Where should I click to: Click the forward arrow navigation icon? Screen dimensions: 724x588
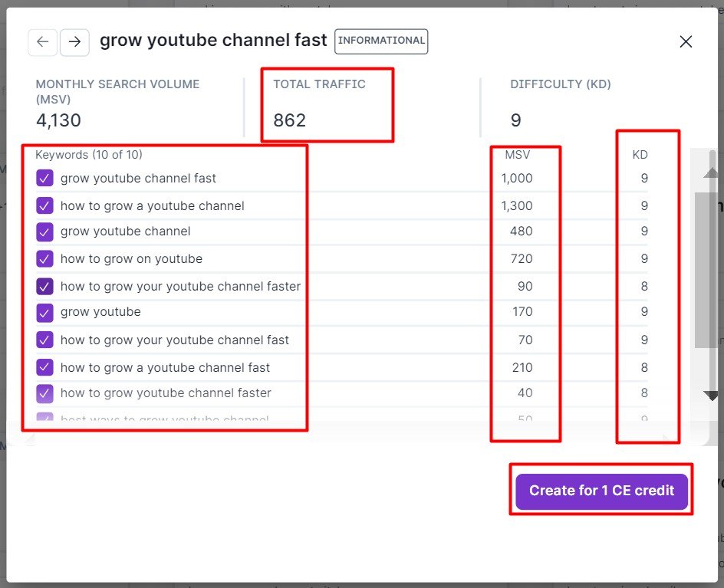74,42
